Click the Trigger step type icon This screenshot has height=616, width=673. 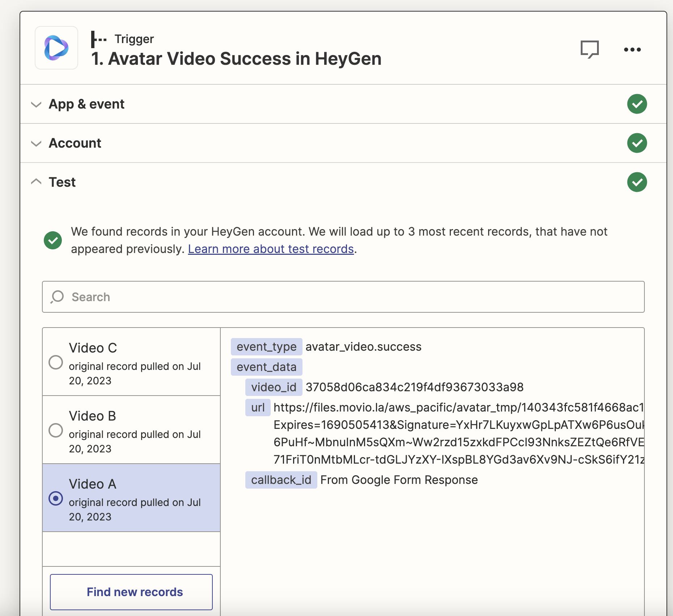click(x=98, y=39)
